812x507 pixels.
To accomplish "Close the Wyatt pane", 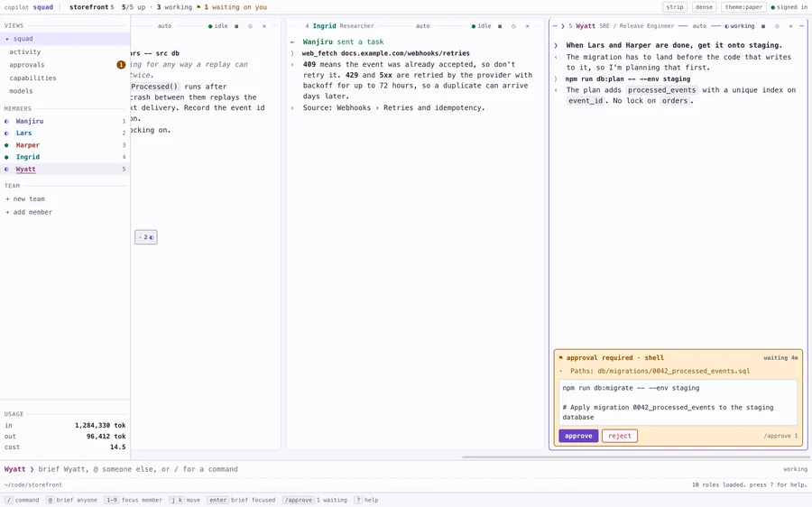I will click(x=790, y=26).
